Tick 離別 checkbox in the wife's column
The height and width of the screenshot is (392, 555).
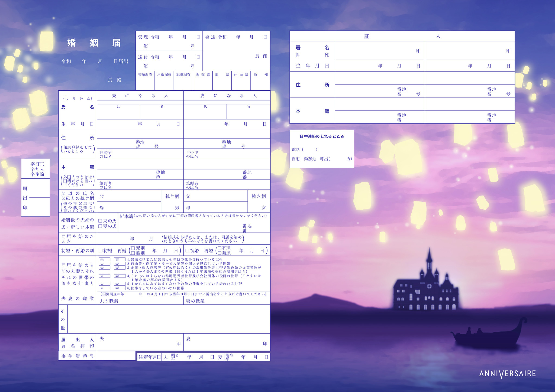click(x=220, y=253)
